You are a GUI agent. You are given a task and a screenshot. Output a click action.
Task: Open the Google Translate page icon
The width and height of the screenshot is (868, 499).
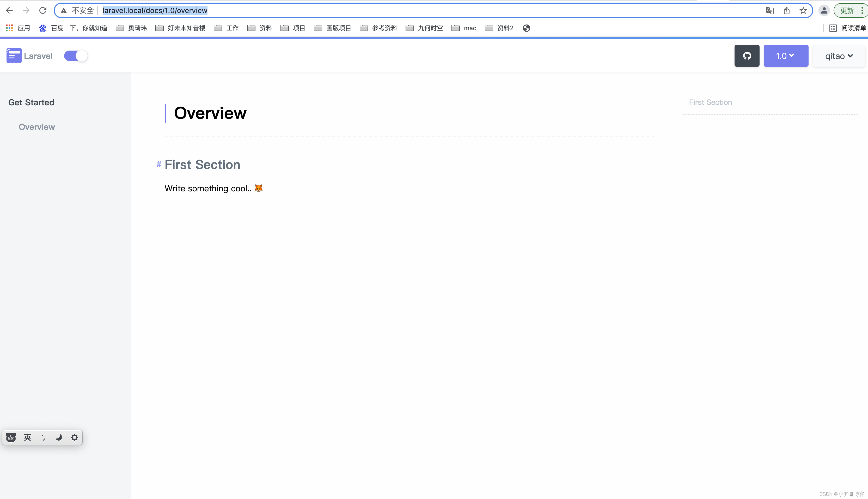click(770, 11)
